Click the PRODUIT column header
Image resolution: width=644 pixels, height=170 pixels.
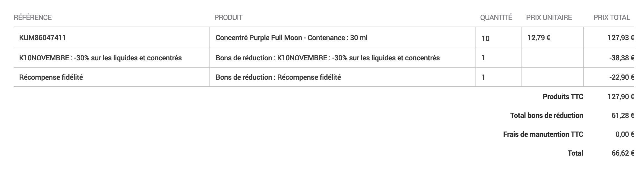(x=228, y=17)
